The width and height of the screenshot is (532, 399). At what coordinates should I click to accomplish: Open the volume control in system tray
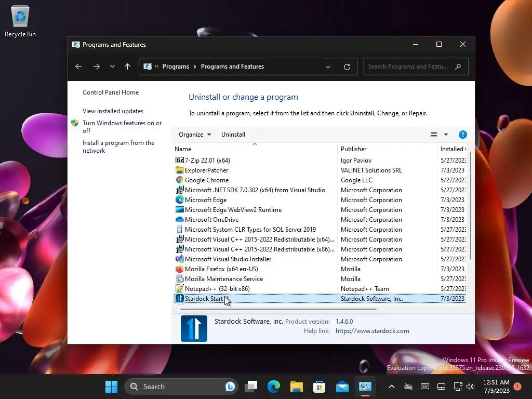click(x=470, y=387)
